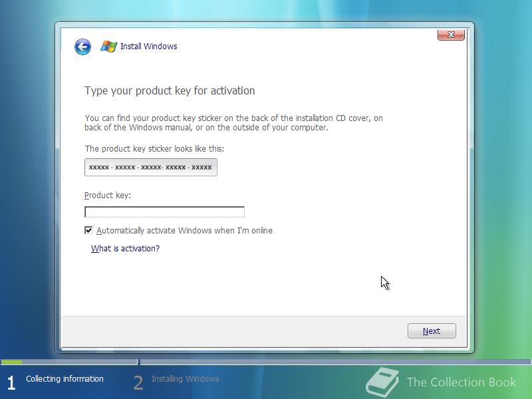Open the What is activation? link
The width and height of the screenshot is (532, 399).
125,248
